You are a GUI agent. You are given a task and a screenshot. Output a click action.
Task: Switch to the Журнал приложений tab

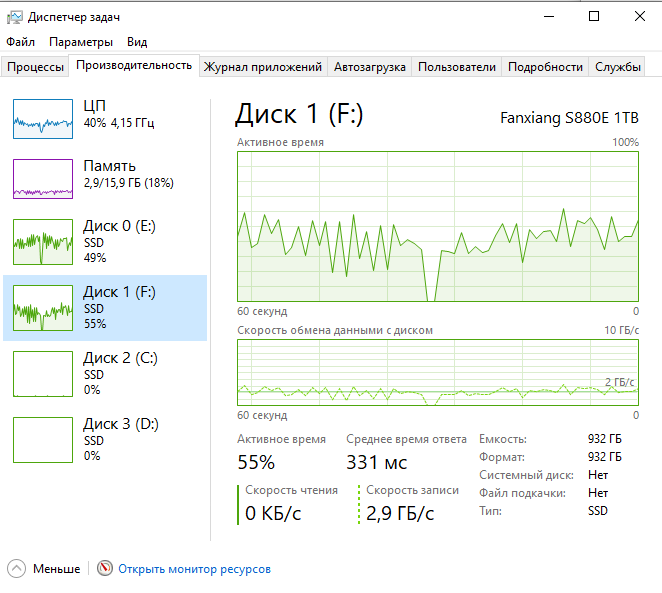coord(263,67)
